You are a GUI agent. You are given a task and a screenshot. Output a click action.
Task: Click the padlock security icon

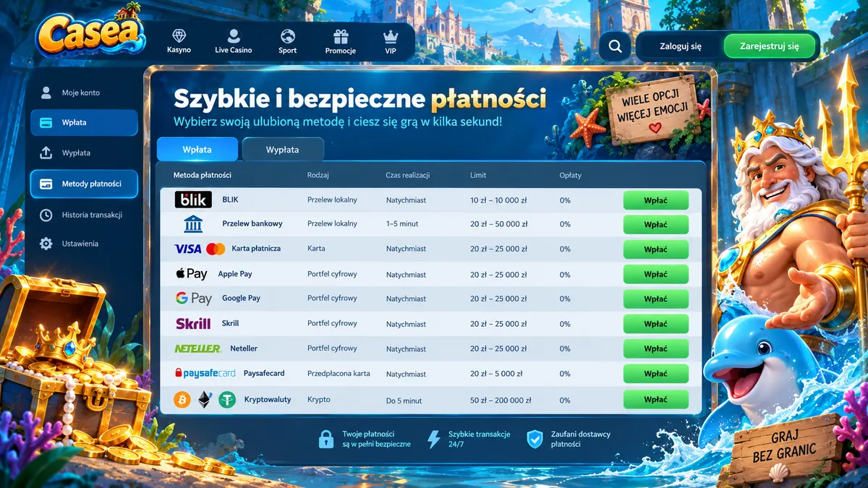click(326, 439)
